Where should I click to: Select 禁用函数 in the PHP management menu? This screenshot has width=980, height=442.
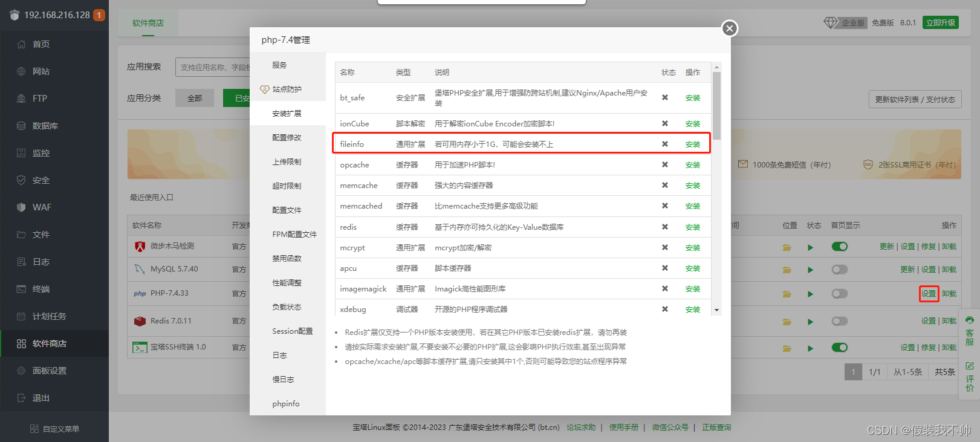coord(288,259)
